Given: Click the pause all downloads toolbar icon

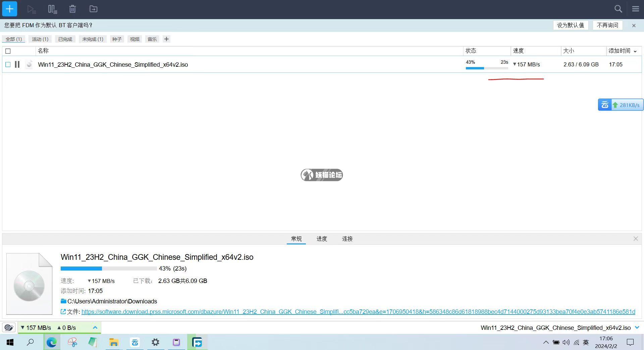Looking at the screenshot, I should (52, 9).
